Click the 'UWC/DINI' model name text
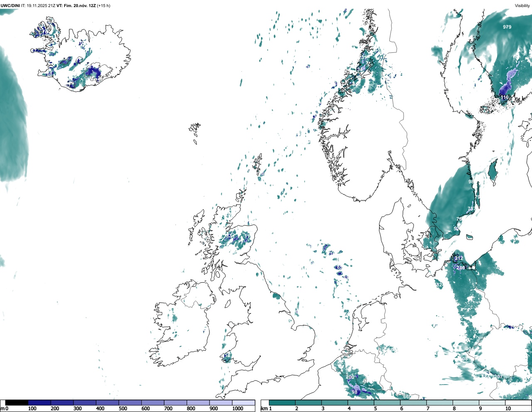 click(10, 6)
